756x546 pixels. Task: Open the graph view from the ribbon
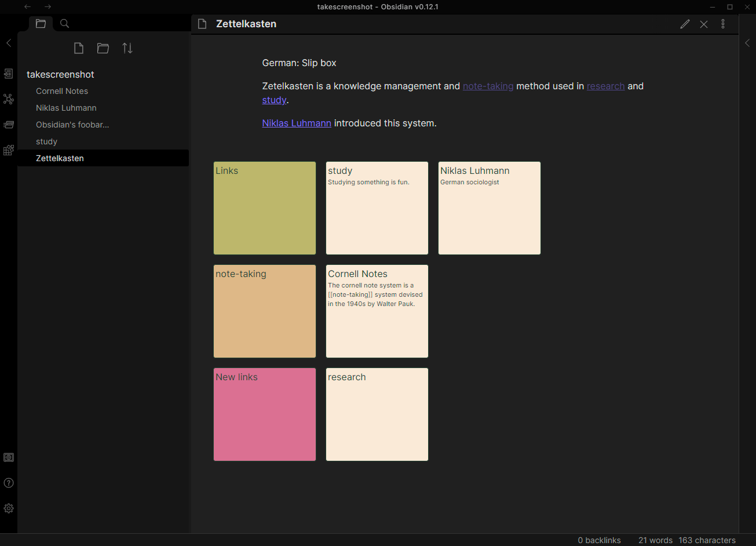pyautogui.click(x=9, y=99)
